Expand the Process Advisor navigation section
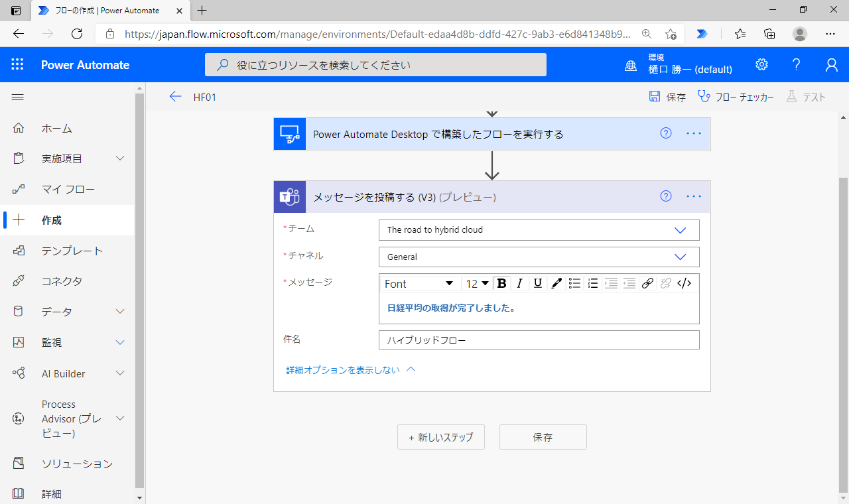This screenshot has height=504, width=849. [x=120, y=418]
